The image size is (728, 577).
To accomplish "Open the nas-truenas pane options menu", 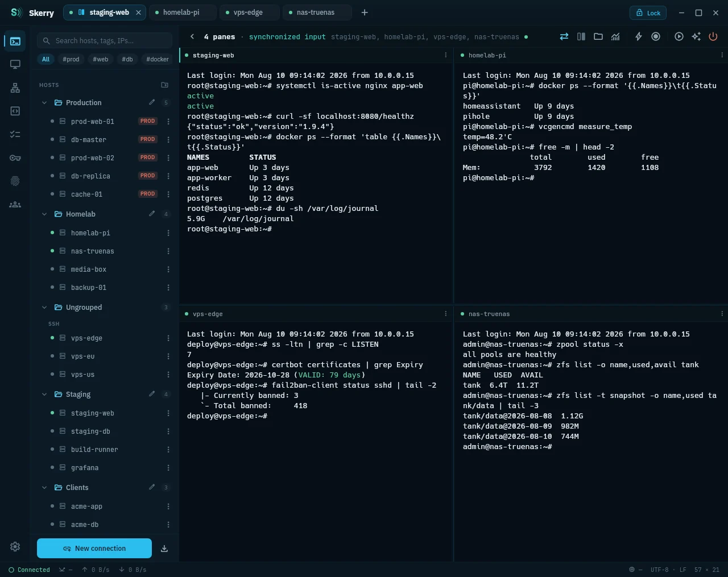I will coord(722,314).
